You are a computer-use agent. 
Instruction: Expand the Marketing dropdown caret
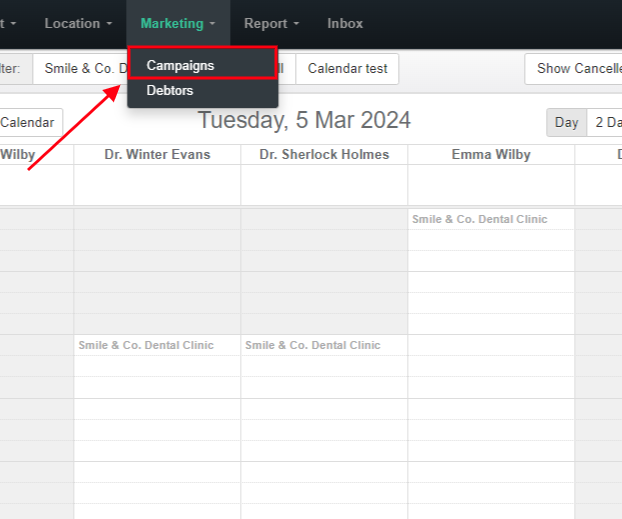click(213, 24)
